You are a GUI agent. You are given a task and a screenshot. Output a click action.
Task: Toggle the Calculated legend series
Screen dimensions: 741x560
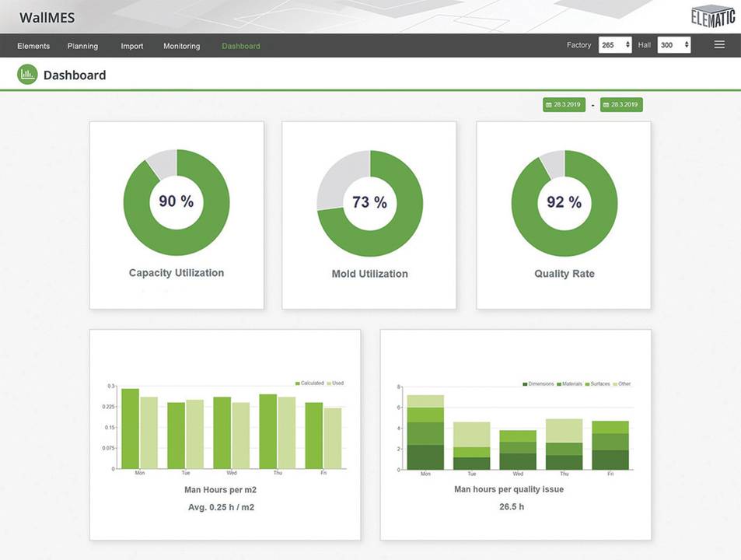(312, 383)
